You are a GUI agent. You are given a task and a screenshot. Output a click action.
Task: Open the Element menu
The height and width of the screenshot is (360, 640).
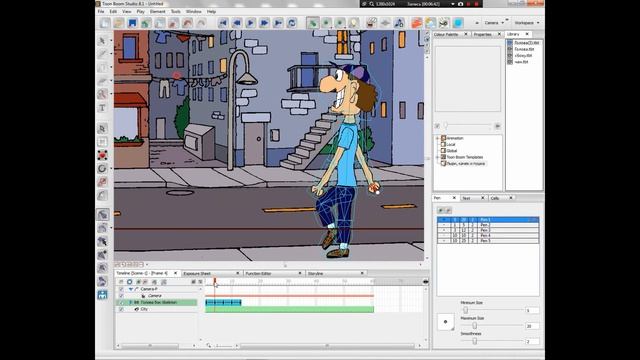(x=158, y=11)
